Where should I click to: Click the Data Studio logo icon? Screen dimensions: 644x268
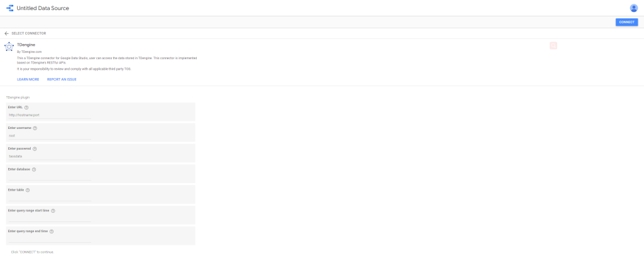[x=9, y=8]
